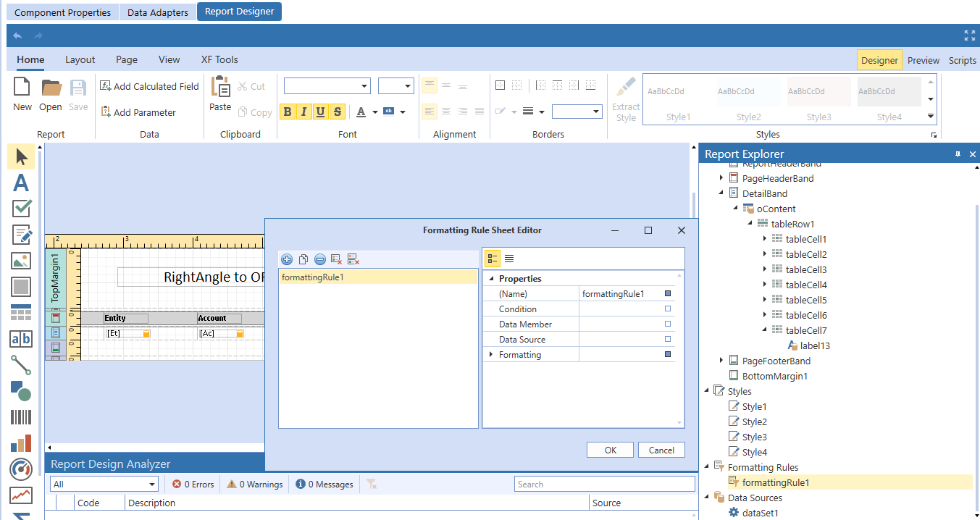Expand the Formatting property row
The width and height of the screenshot is (980, 520).
tap(491, 355)
